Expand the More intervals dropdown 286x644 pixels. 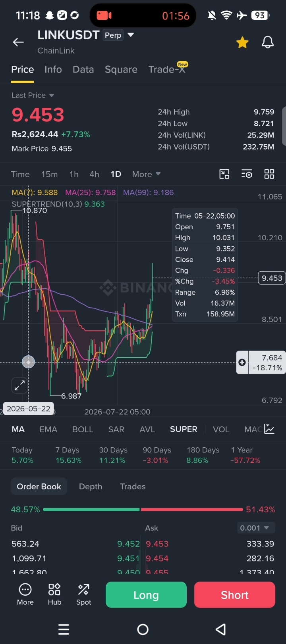[x=146, y=174]
